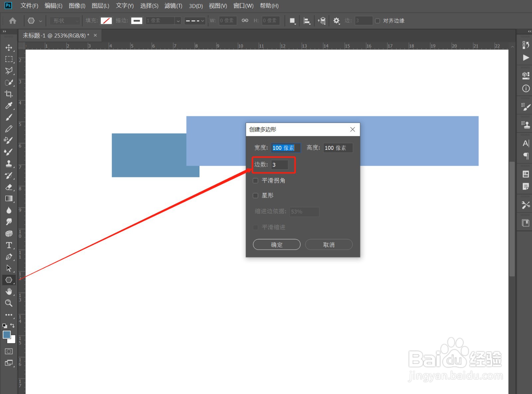This screenshot has width=532, height=394.
Task: Select the Pencil tool
Action: pyautogui.click(x=9, y=129)
